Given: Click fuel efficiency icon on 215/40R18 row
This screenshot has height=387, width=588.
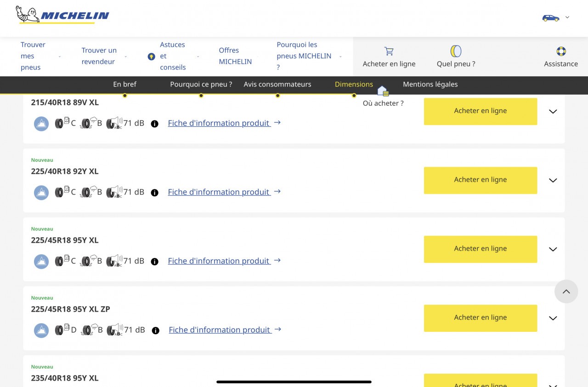Looking at the screenshot, I should (x=62, y=123).
